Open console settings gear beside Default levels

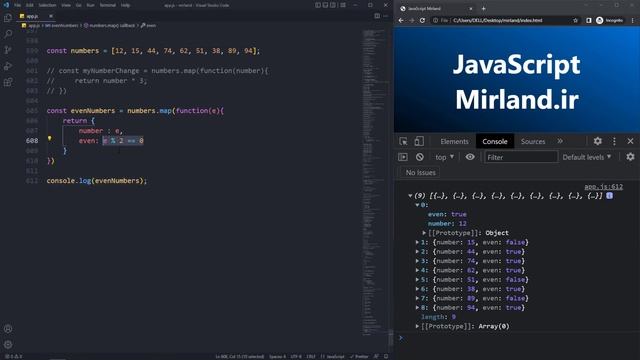[631, 157]
